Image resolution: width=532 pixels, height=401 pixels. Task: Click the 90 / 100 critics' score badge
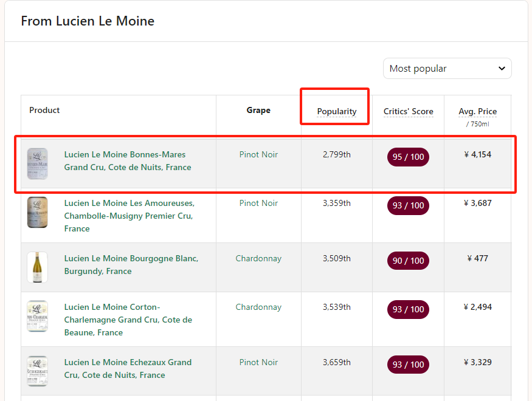408,261
